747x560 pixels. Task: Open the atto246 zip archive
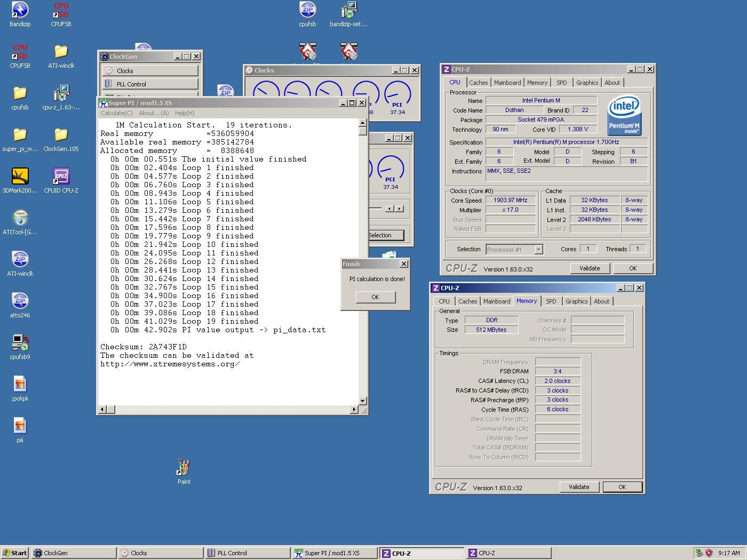pos(20,306)
